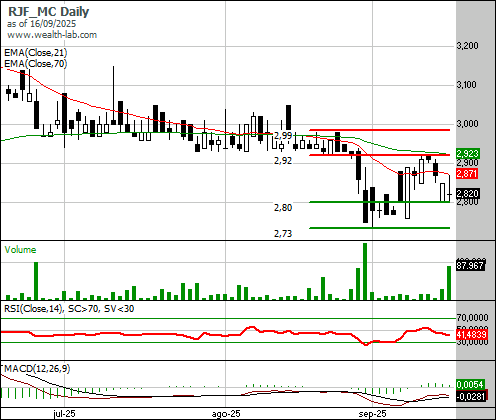
Task: Click the 3,000 price axis label
Action: (467, 124)
